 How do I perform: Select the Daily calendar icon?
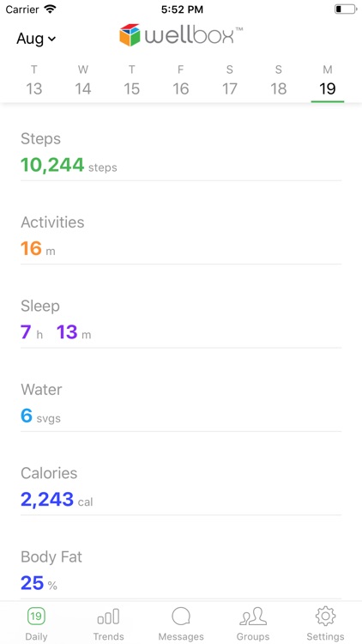point(36,617)
